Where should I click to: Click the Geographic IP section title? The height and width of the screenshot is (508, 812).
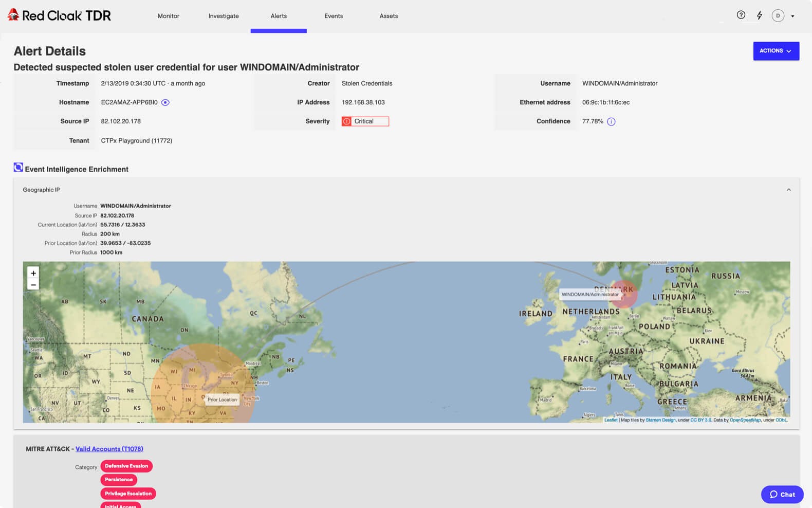41,190
